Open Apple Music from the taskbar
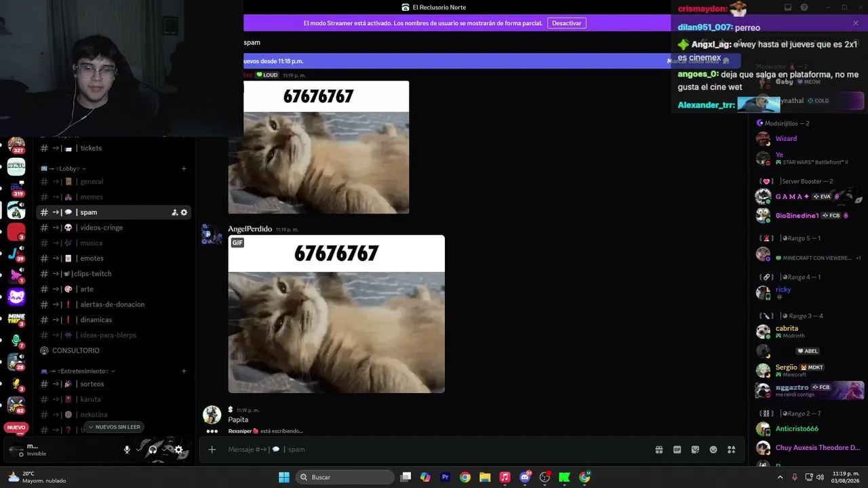Viewport: 868px width, 488px height. 505,477
